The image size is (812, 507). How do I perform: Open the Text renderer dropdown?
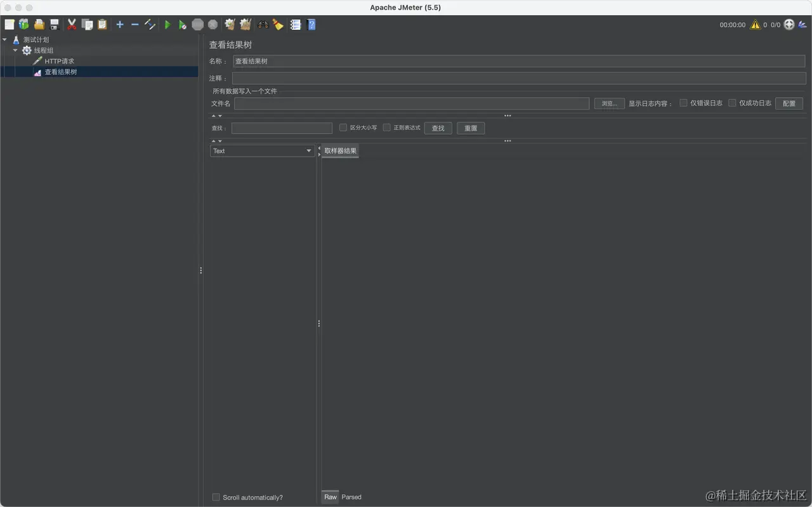click(262, 150)
